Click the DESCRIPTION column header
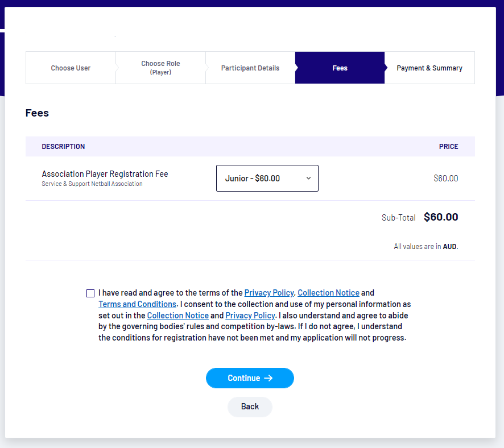 point(63,147)
